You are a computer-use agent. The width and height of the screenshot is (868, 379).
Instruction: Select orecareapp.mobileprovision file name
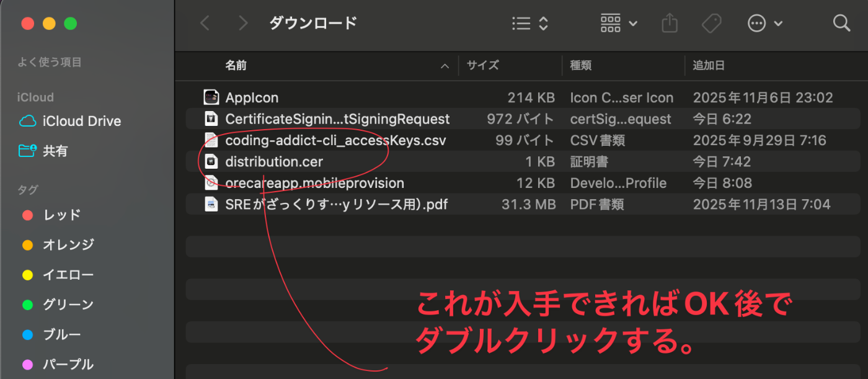coord(314,183)
